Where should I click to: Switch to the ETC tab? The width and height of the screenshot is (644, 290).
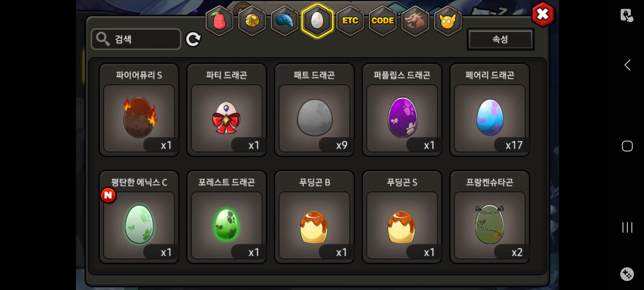coord(350,21)
